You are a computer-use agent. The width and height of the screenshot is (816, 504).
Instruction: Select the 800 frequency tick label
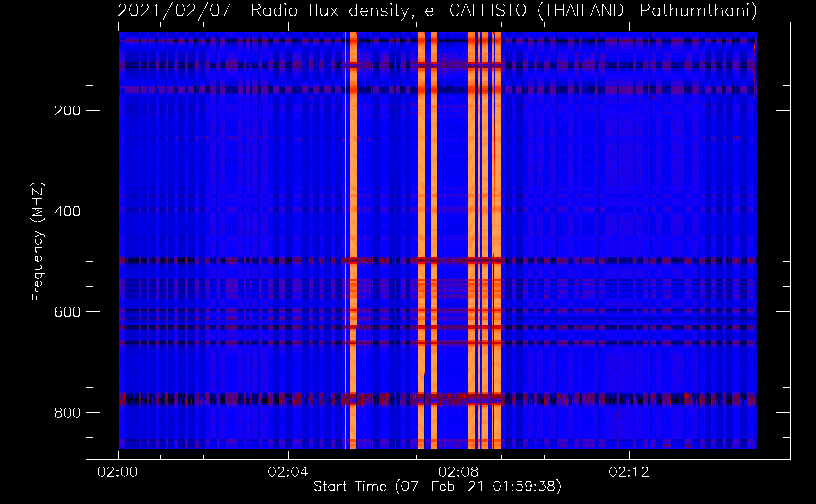pos(68,413)
